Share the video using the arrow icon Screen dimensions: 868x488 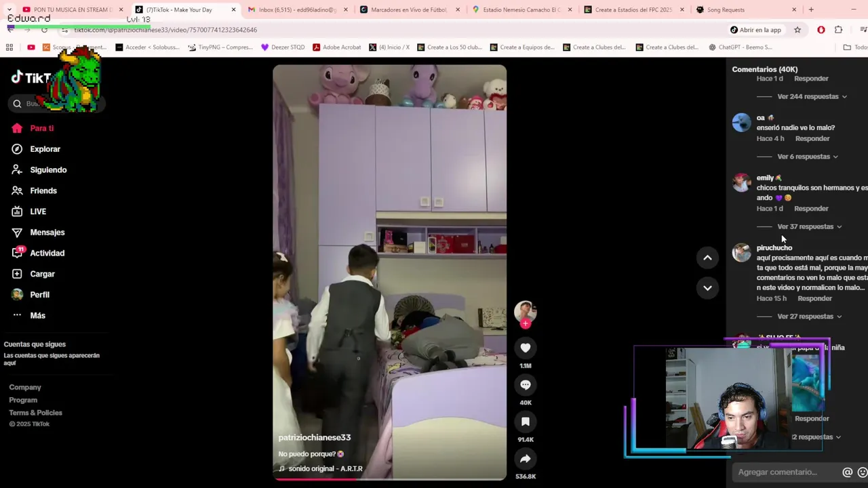(525, 459)
